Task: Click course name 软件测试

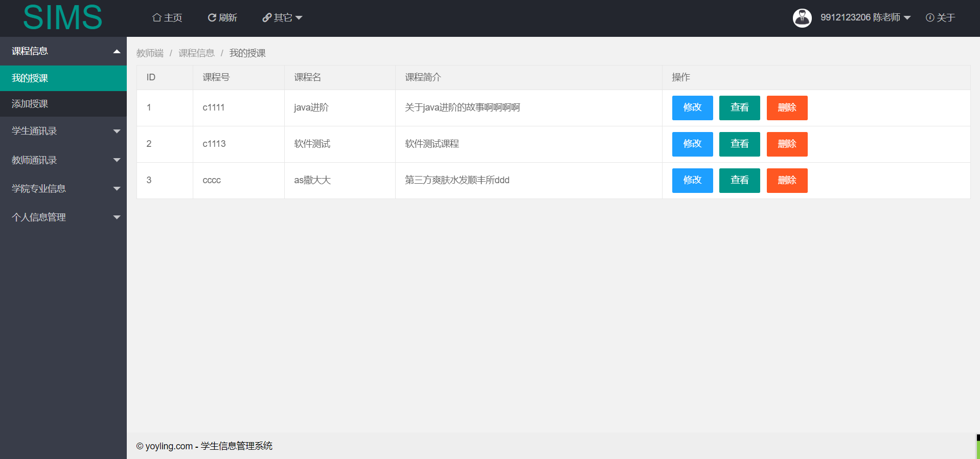Action: coord(312,144)
